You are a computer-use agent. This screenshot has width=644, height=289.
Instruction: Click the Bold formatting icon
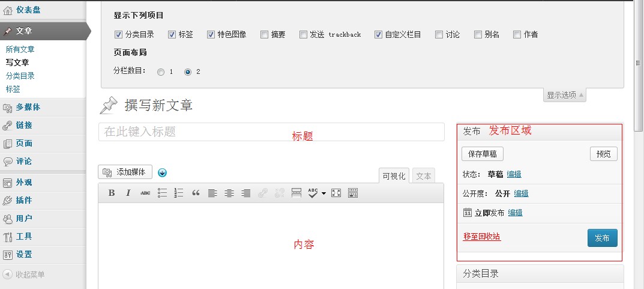112,193
